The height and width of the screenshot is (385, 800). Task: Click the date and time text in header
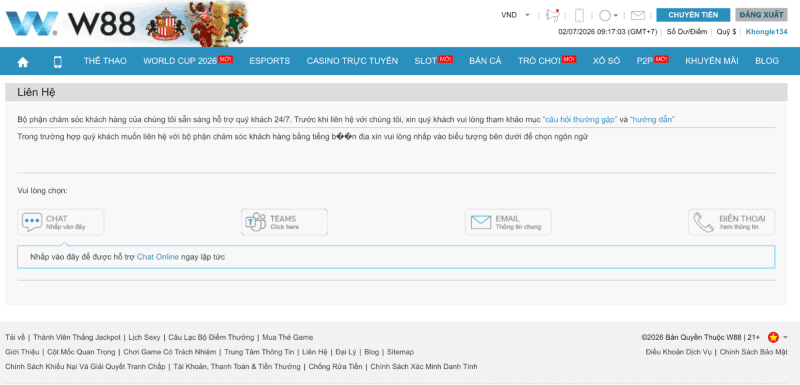608,32
